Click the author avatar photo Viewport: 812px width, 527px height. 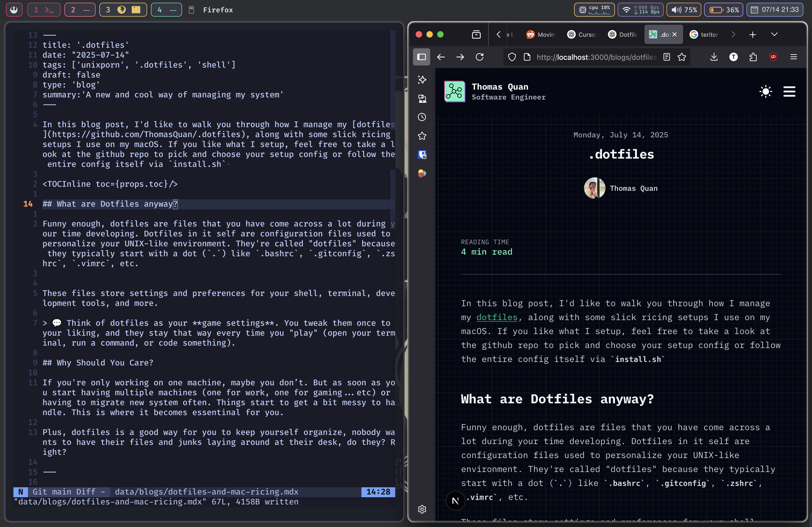[595, 188]
